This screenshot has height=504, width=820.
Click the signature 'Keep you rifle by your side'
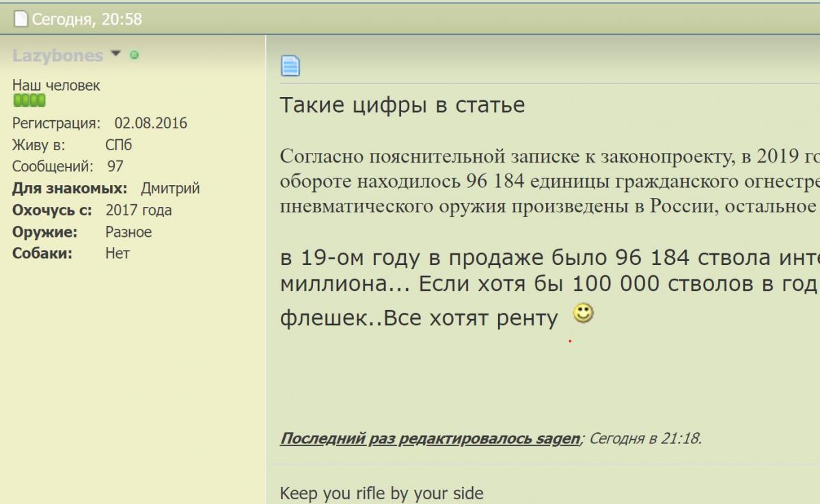381,493
